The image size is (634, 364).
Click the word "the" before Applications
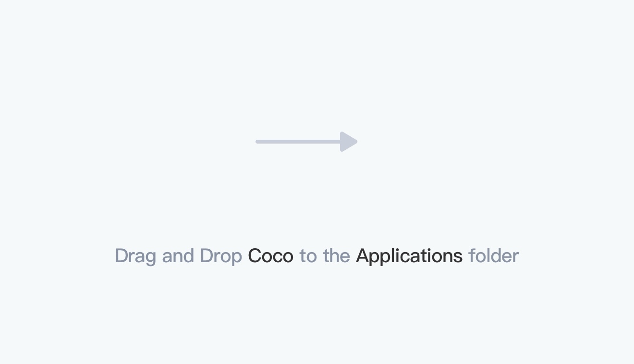[336, 256]
